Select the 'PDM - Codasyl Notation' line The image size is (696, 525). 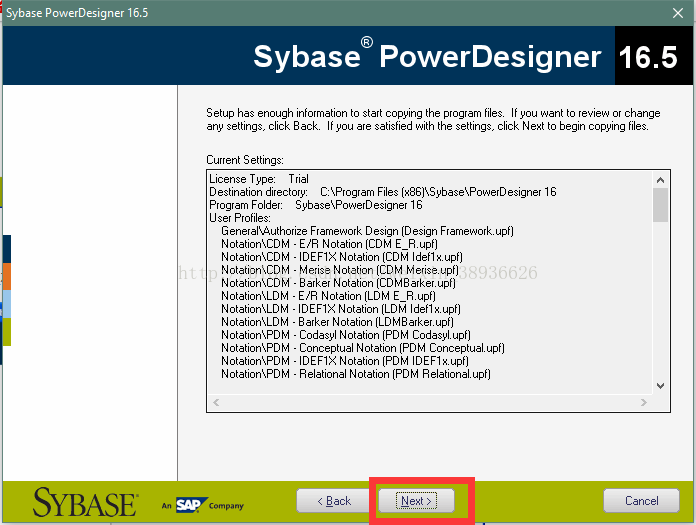346,335
